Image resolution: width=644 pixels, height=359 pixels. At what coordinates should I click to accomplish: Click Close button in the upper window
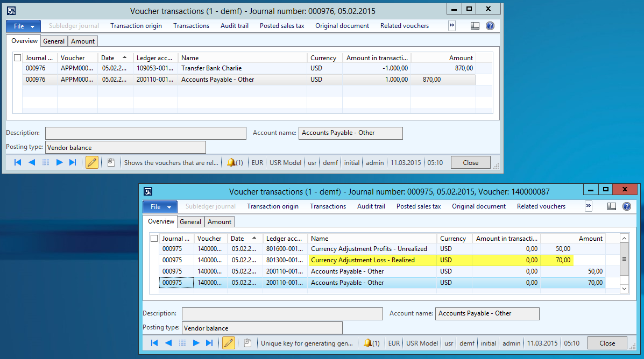click(470, 162)
